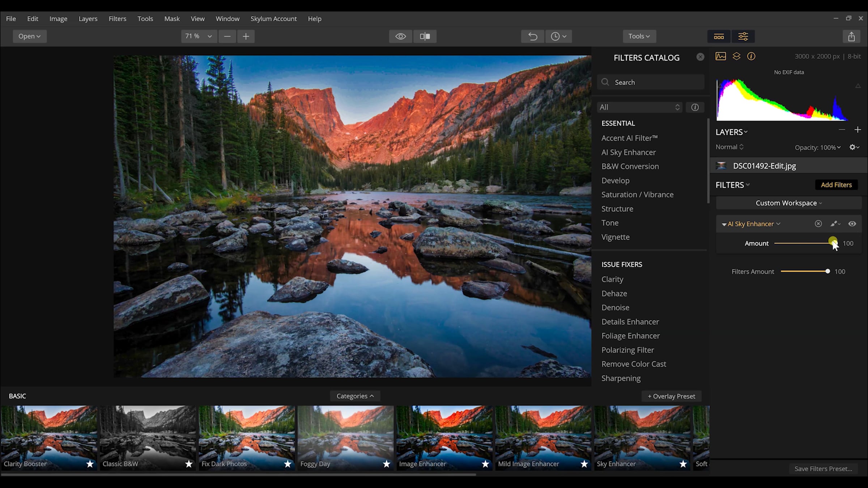Toggle AI Sky Enhancer filter visibility eye

852,224
